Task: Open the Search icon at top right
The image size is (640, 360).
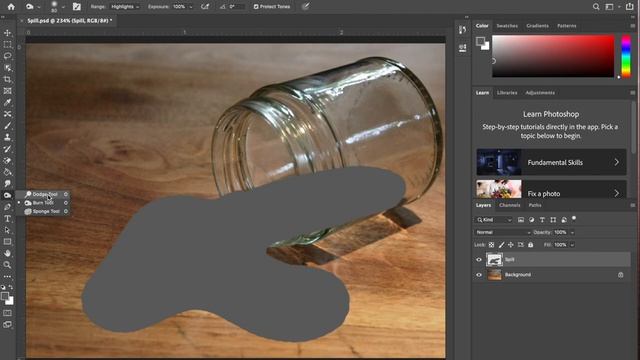Action: (x=596, y=7)
